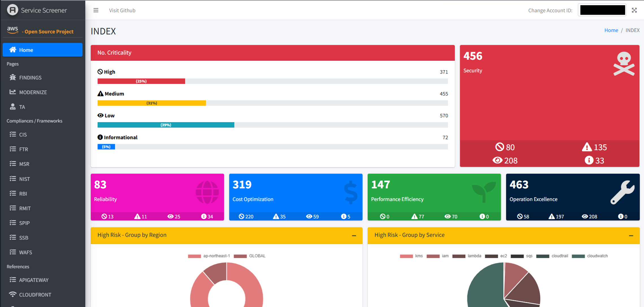Toggle kms legend in service chart
644x307 pixels.
(411, 256)
